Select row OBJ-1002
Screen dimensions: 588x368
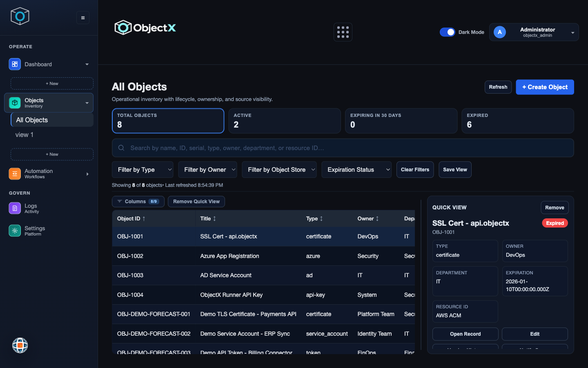tap(263, 256)
